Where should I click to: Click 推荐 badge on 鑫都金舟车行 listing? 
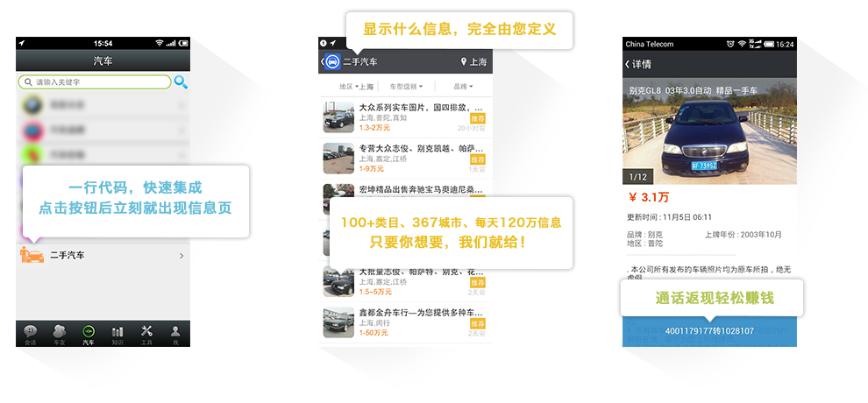pos(478,324)
